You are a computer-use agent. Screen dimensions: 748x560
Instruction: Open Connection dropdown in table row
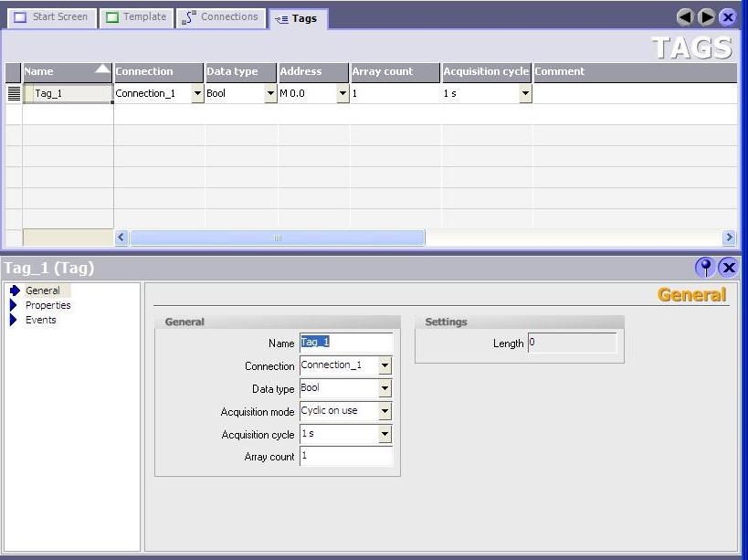pos(197,93)
